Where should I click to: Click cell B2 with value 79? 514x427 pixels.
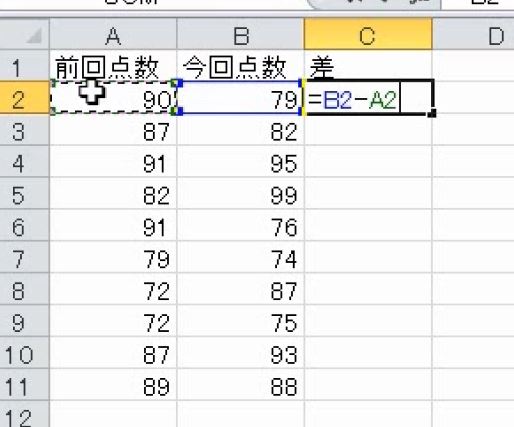(x=241, y=98)
